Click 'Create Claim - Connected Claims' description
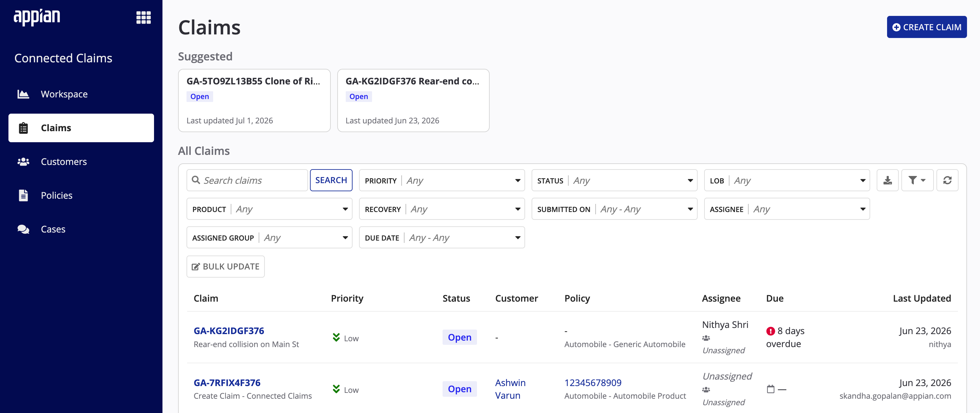The height and width of the screenshot is (413, 980). coord(252,396)
